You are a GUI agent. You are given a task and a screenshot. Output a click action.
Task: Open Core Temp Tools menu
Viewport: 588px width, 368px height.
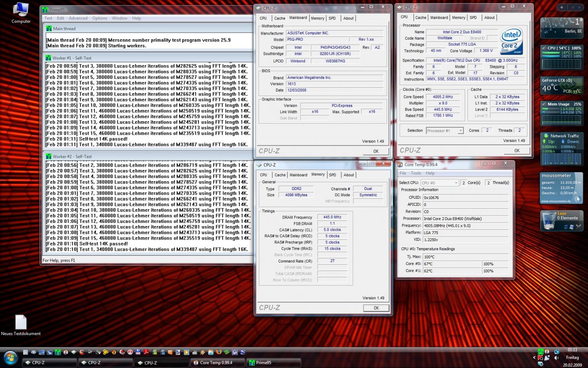coord(416,173)
